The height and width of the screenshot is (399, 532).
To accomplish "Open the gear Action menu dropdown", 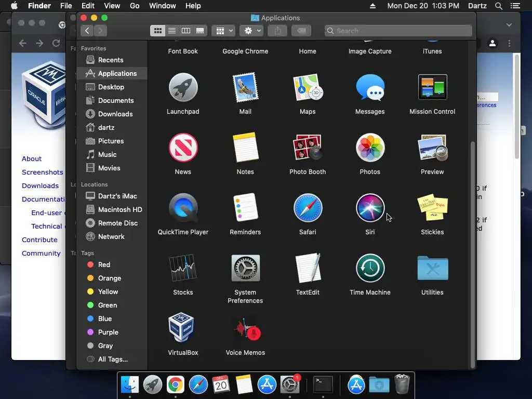I will pyautogui.click(x=252, y=31).
